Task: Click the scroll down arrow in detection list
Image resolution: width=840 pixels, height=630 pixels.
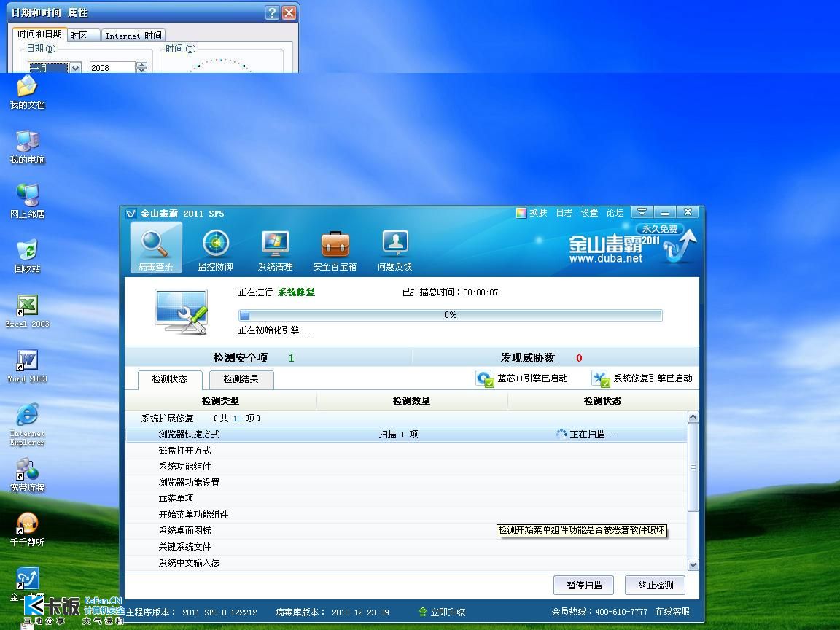Action: (x=693, y=564)
